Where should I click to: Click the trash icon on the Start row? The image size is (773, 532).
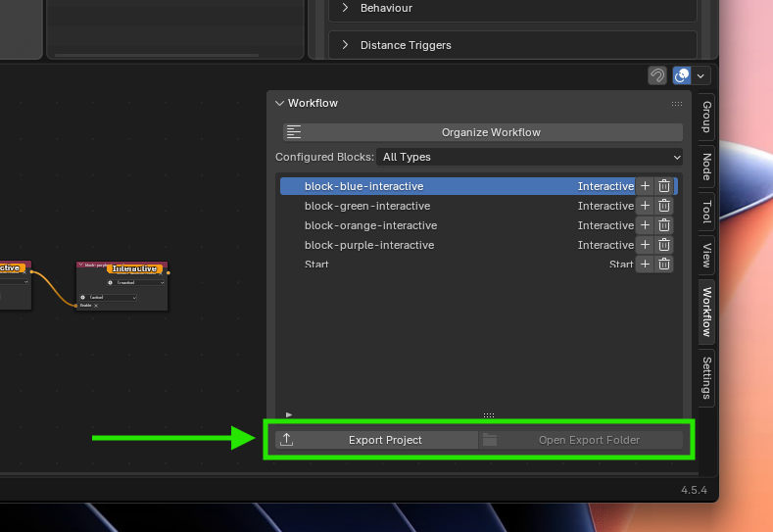pos(664,264)
